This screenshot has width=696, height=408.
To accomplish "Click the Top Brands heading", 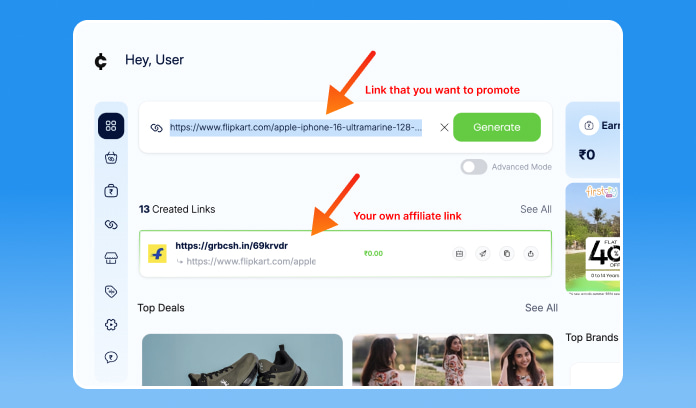I will (592, 337).
